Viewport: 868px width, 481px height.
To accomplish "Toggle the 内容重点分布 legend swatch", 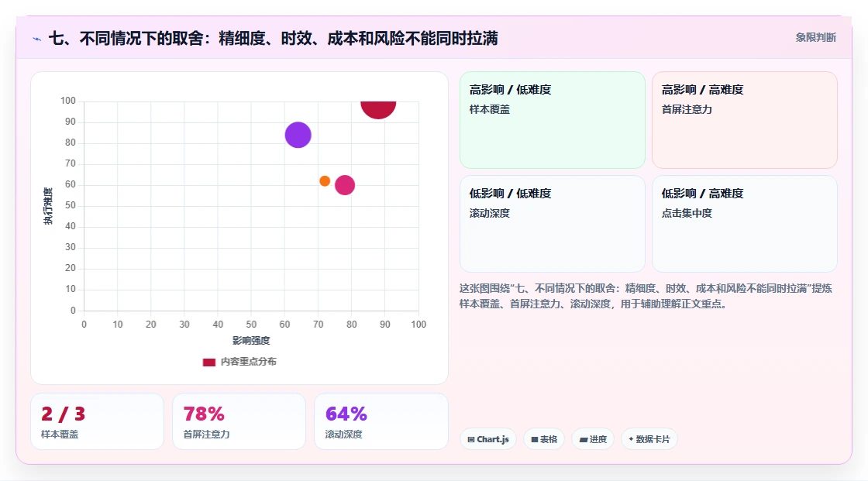I will pyautogui.click(x=208, y=362).
